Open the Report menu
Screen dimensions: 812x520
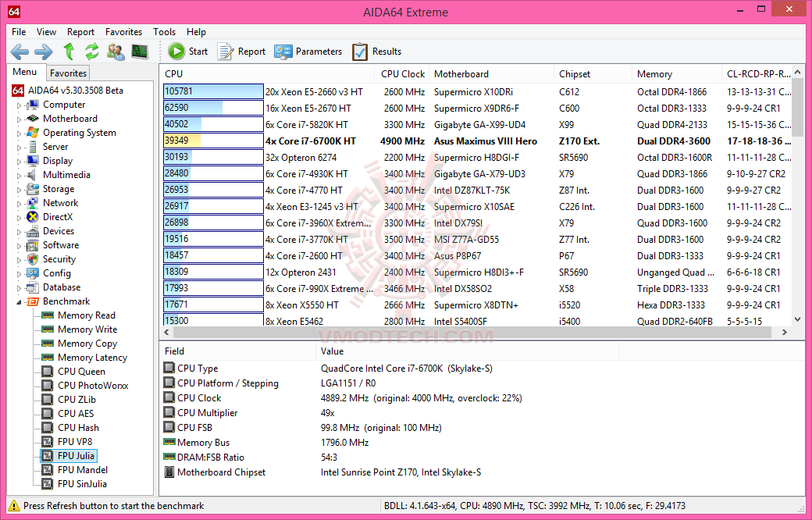coord(80,32)
